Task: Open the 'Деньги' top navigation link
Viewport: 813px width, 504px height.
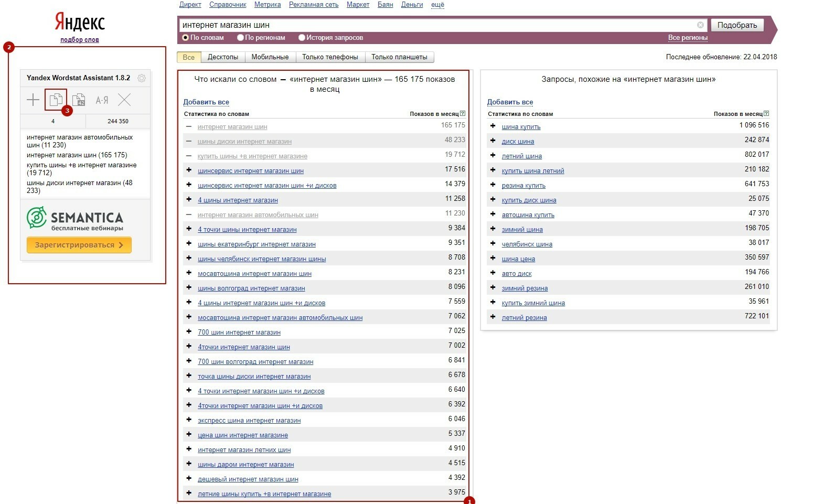Action: [412, 4]
